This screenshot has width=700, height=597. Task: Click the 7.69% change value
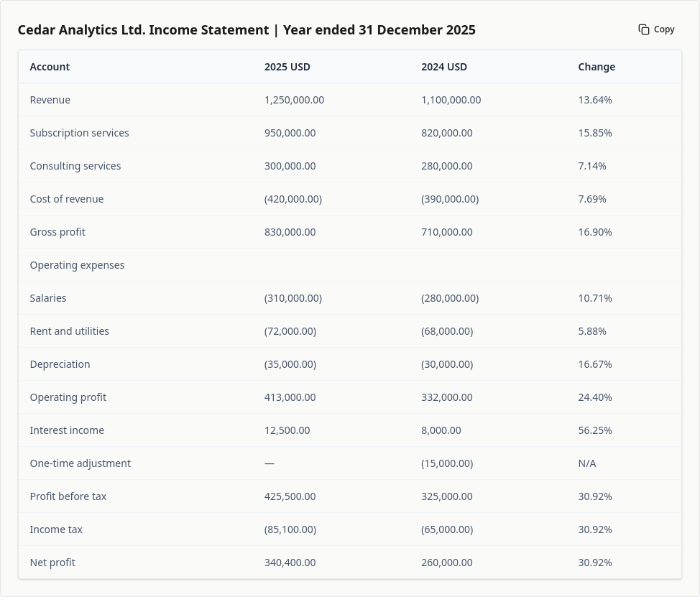click(592, 199)
